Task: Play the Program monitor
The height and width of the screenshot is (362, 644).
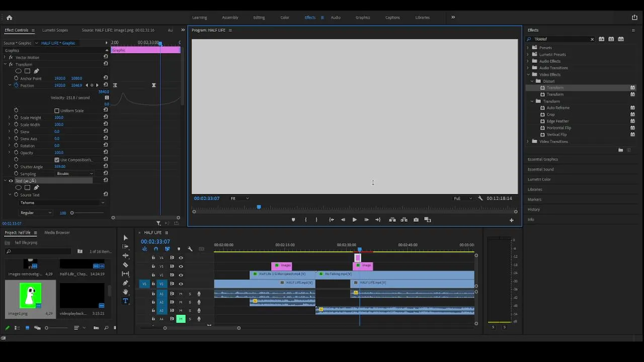Action: 355,220
